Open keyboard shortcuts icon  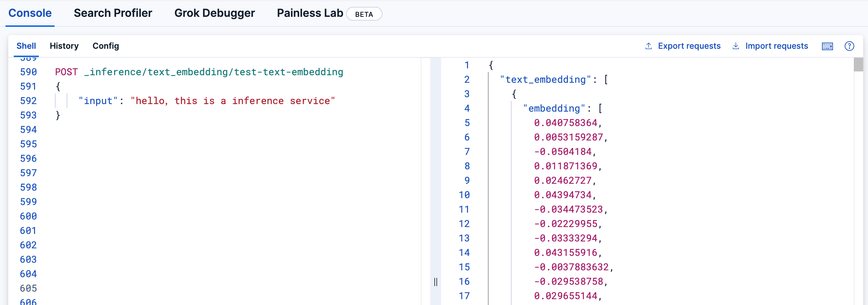(827, 46)
